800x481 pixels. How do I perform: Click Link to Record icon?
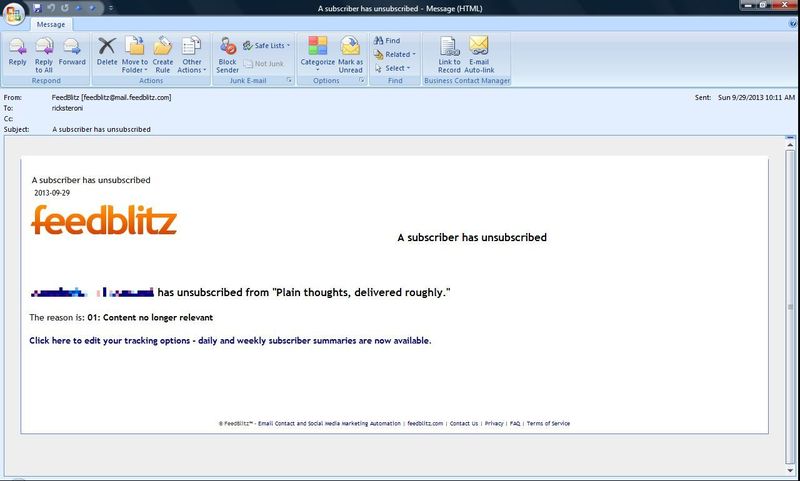(x=449, y=51)
